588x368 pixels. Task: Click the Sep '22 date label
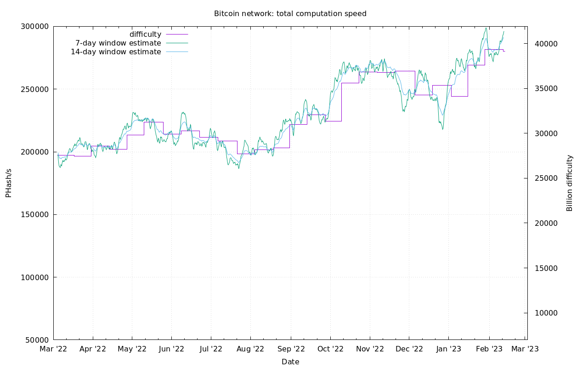tap(291, 349)
